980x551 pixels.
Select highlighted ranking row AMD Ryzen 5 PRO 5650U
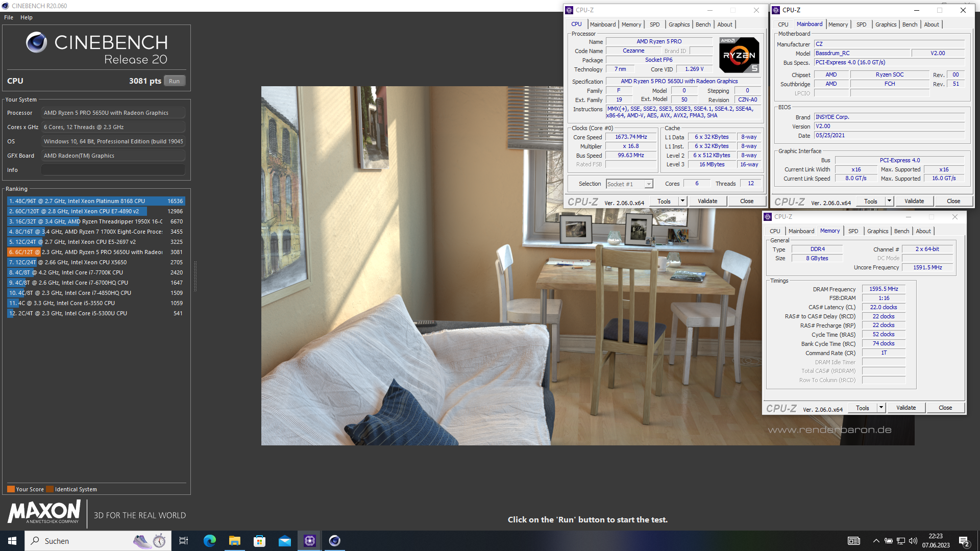pyautogui.click(x=96, y=252)
